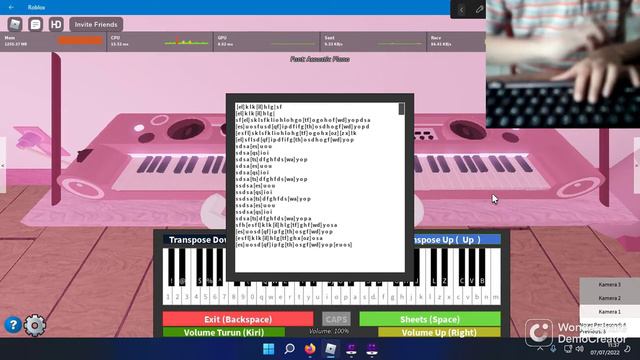Open Windows taskbar search
The width and height of the screenshot is (640, 360).
289,349
